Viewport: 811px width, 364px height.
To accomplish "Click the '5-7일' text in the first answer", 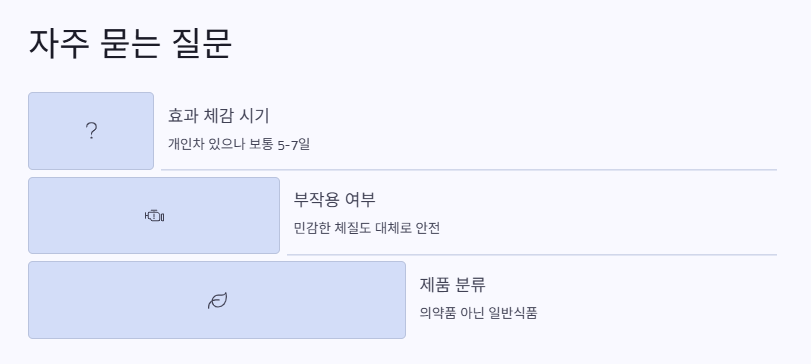I will coord(294,144).
